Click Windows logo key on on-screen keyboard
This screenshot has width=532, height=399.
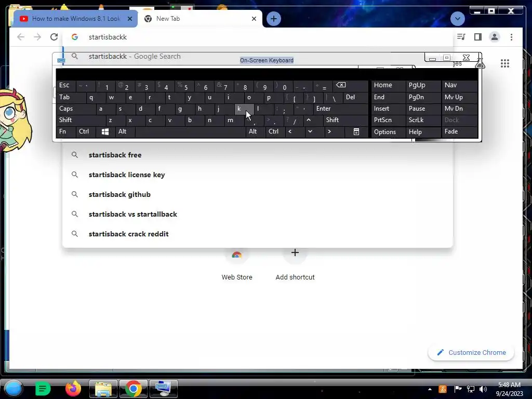click(x=105, y=131)
